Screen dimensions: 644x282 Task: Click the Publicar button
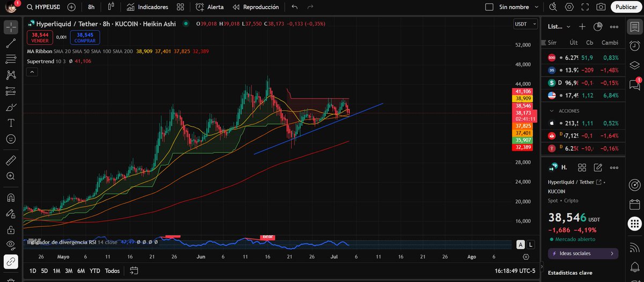(x=626, y=7)
